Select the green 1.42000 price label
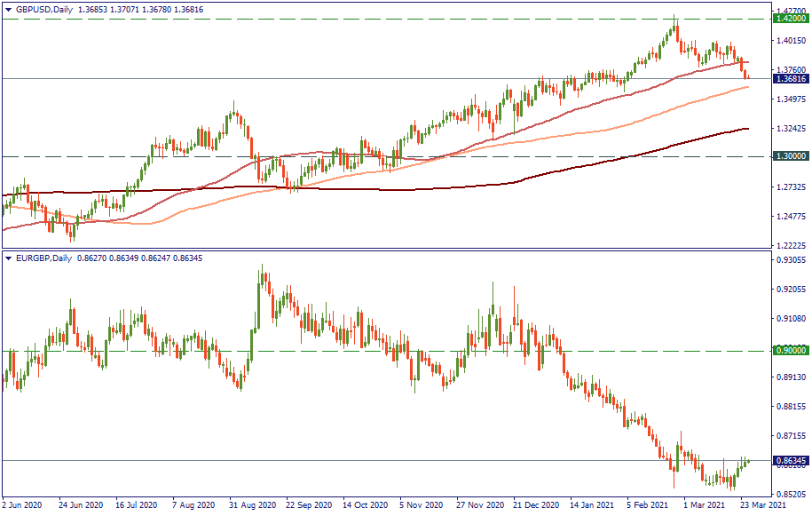This screenshot has height=516, width=812. [790, 18]
